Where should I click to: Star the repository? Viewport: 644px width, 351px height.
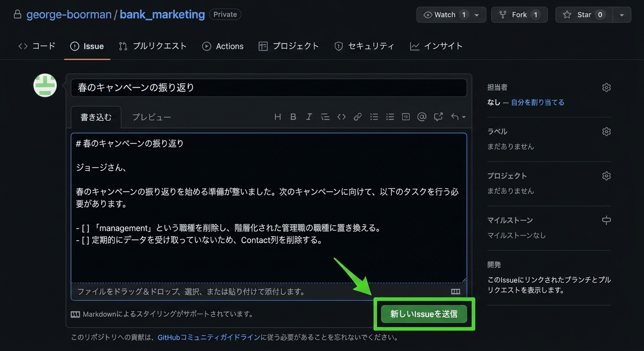pos(584,15)
